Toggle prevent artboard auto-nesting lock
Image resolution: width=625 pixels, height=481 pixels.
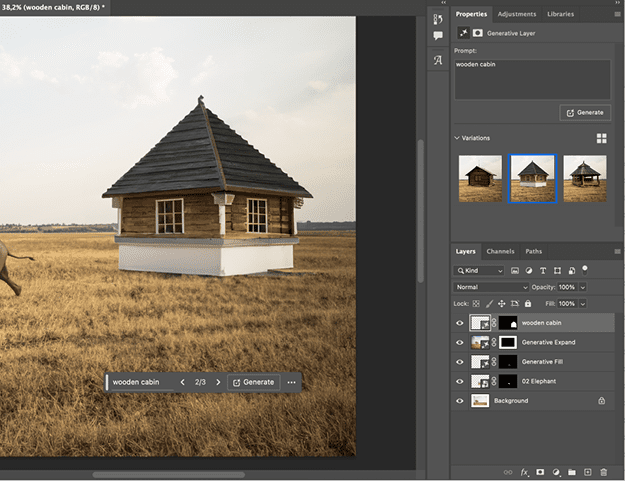515,304
